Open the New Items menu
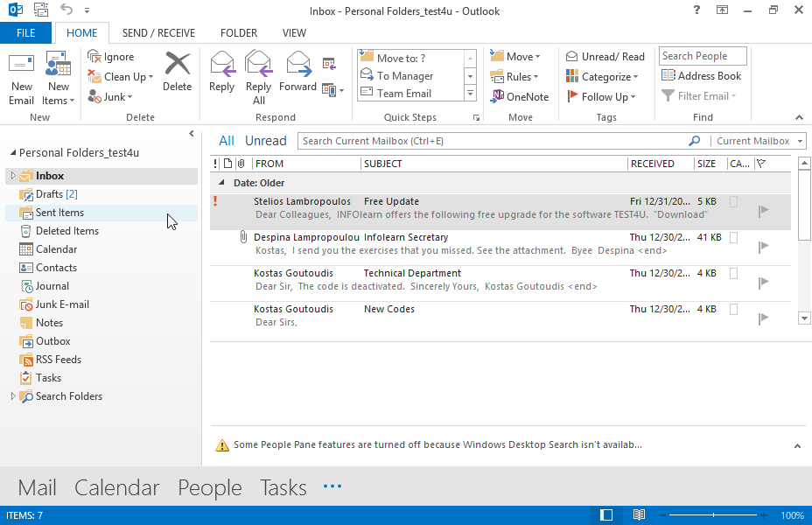Screen dimensions: 812x525 coord(58,78)
